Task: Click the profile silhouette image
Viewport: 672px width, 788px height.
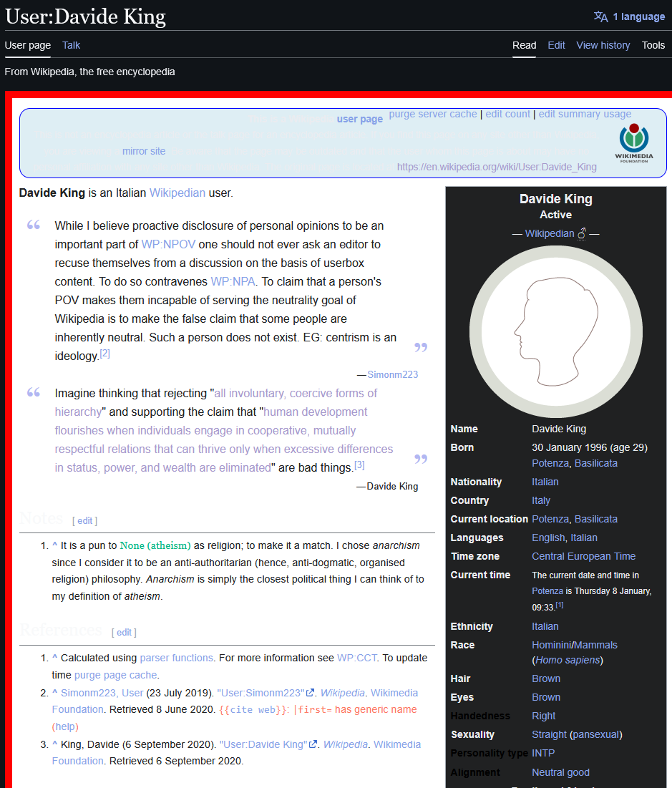Action: point(556,331)
